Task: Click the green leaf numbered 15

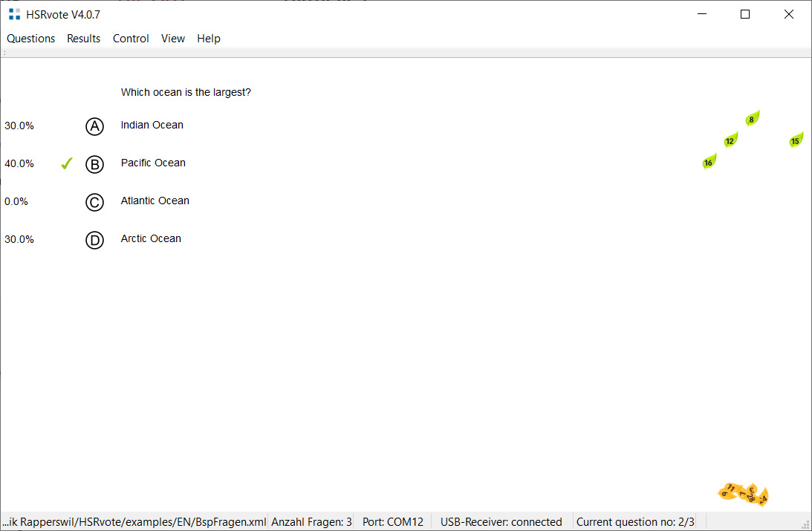Action: pos(795,140)
